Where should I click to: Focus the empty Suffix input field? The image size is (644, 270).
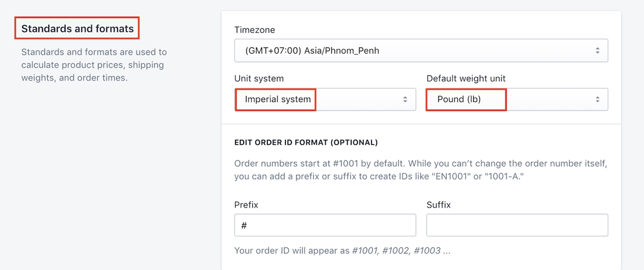click(x=517, y=225)
